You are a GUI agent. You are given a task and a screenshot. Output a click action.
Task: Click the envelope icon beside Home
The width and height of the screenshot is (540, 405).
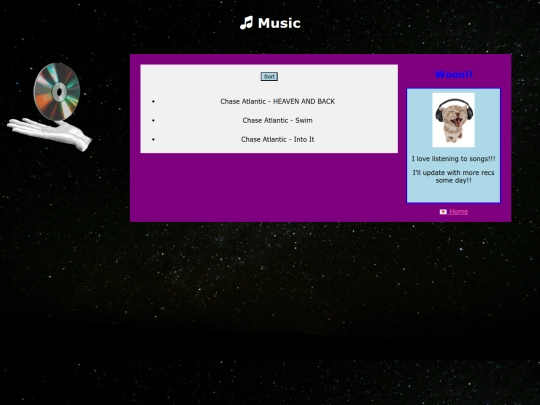443,212
